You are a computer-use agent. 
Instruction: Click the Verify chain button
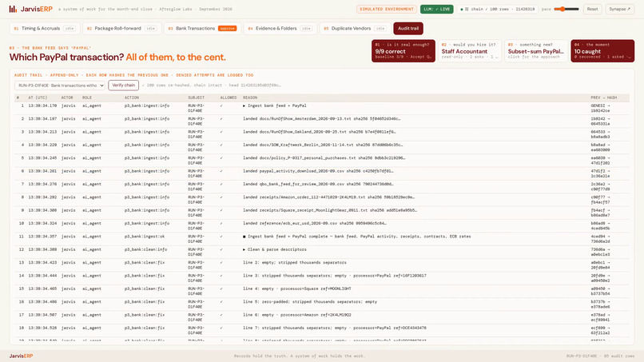pyautogui.click(x=124, y=85)
